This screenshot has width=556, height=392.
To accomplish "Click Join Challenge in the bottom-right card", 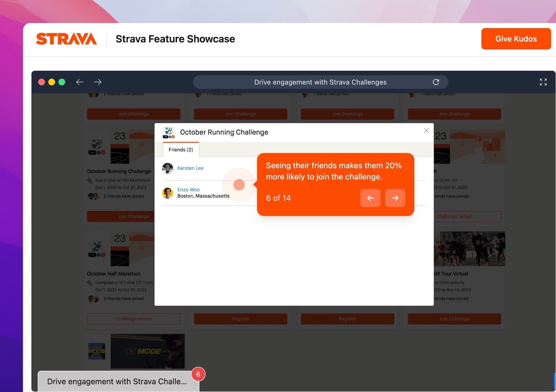I will [x=454, y=319].
